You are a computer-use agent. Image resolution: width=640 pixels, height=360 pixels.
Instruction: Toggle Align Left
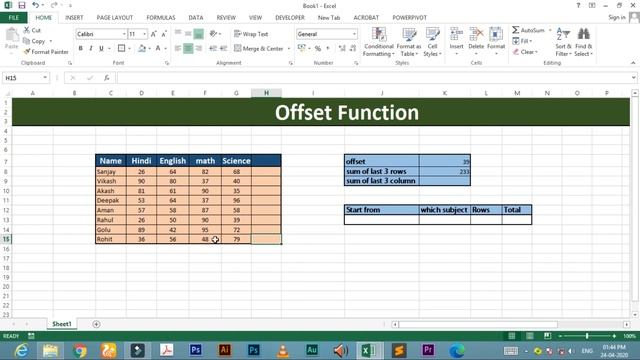[x=178, y=49]
